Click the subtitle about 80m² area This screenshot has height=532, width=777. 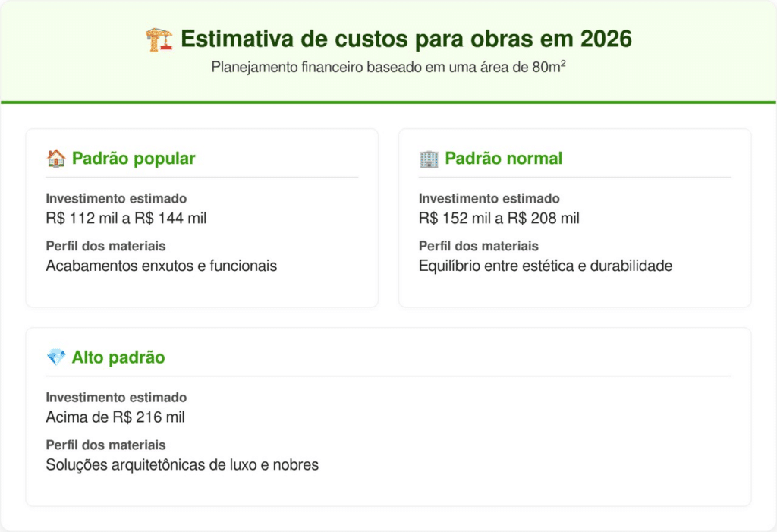388,67
